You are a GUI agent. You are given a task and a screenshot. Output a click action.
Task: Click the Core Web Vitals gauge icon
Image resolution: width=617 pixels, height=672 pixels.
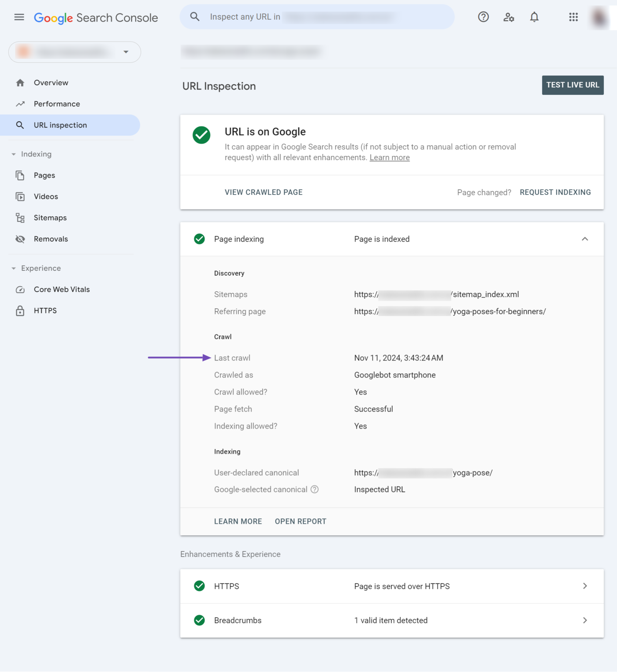[20, 290]
